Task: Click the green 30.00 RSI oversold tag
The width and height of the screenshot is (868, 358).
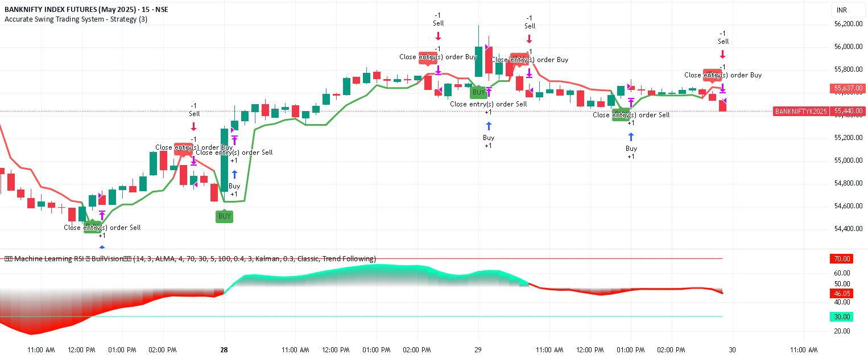Action: tap(841, 316)
